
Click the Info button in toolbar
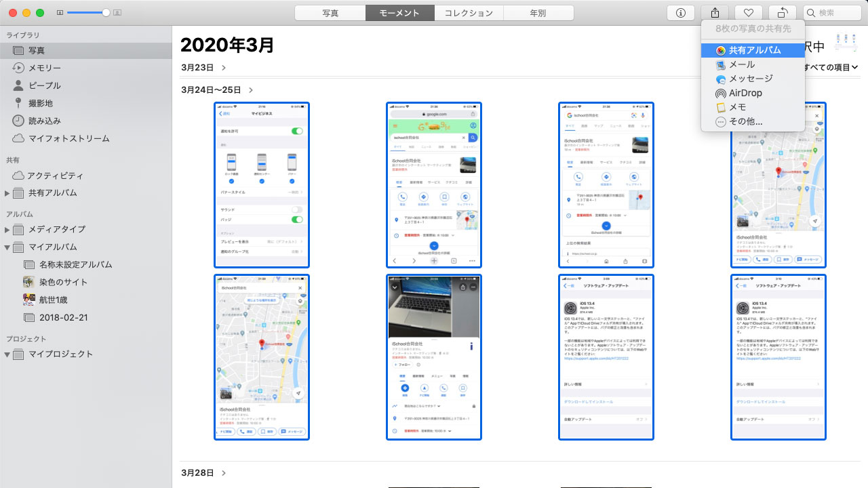pos(681,13)
